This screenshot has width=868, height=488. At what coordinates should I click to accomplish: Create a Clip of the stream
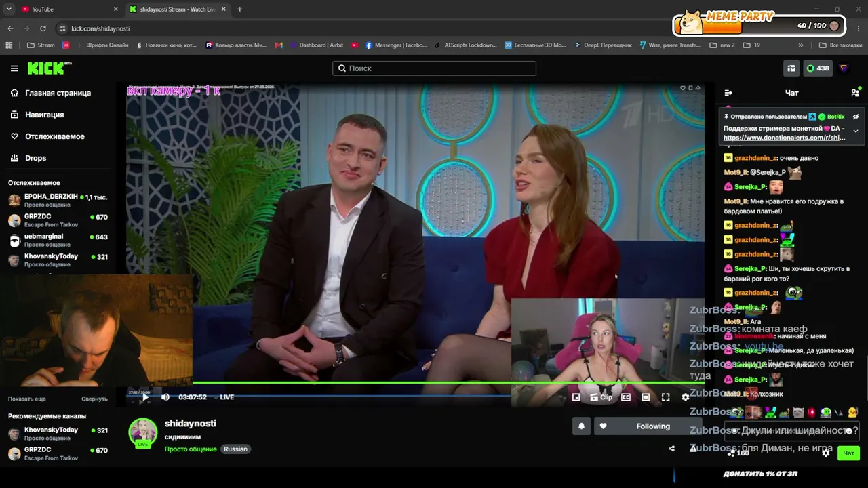(x=601, y=397)
